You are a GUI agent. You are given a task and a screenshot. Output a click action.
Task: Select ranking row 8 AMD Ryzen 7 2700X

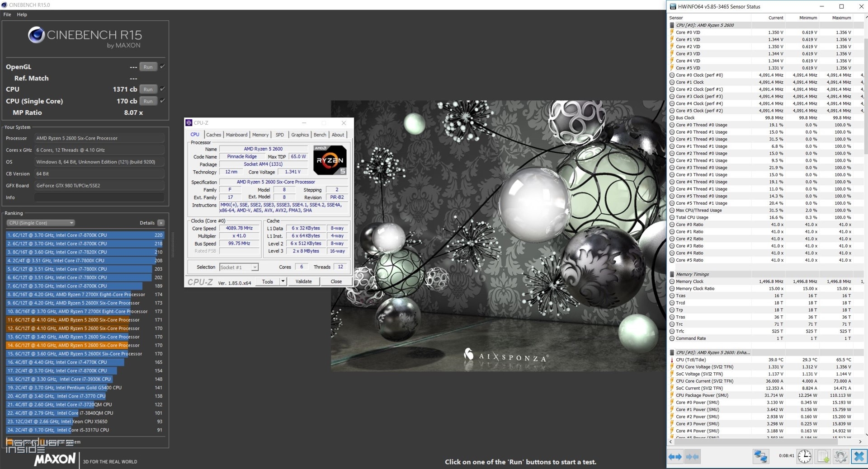click(85, 295)
